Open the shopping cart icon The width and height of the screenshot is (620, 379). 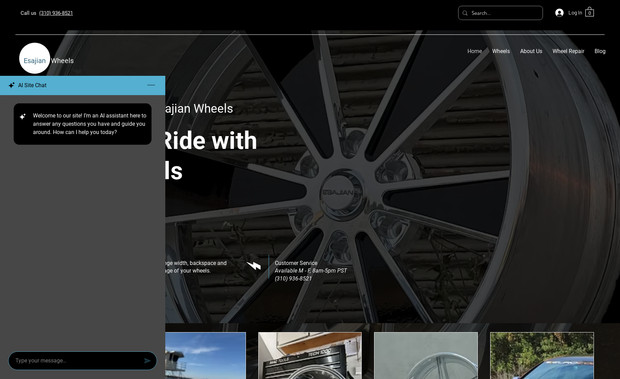[x=589, y=12]
